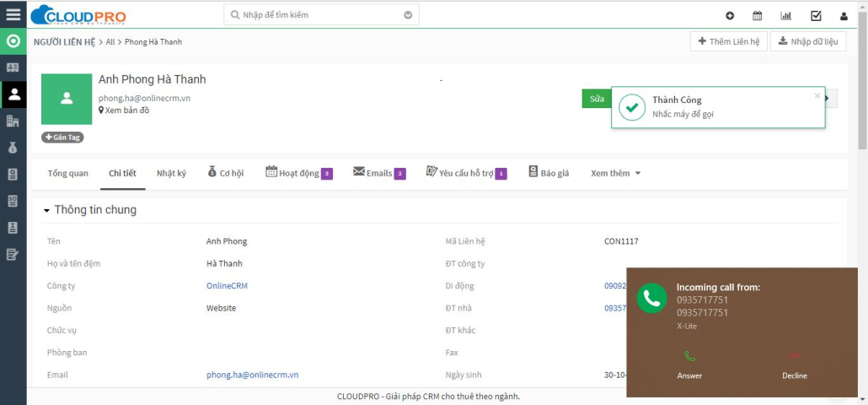Click the Gán Tag button
The height and width of the screenshot is (405, 868).
coord(62,138)
